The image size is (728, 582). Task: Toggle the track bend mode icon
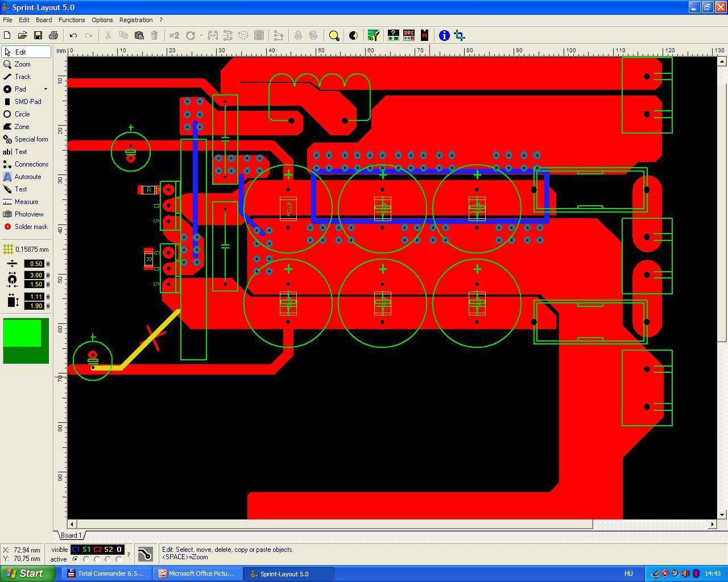click(145, 554)
